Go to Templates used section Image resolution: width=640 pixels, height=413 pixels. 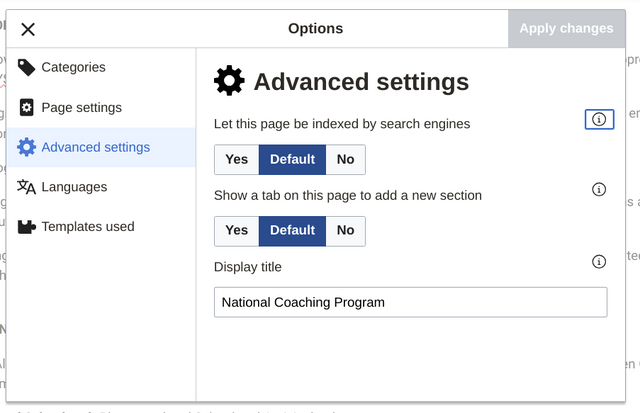87,227
